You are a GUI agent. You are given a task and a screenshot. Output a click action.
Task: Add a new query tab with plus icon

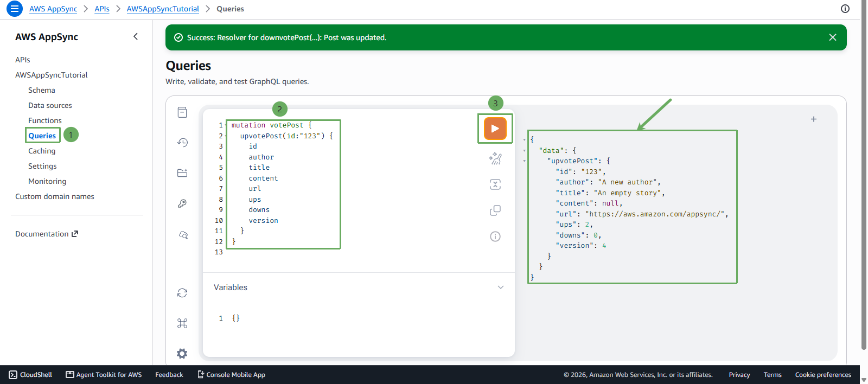click(x=814, y=119)
